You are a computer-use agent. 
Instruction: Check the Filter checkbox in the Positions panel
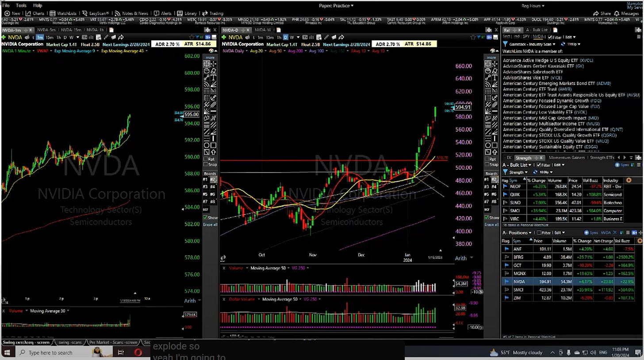(539, 233)
